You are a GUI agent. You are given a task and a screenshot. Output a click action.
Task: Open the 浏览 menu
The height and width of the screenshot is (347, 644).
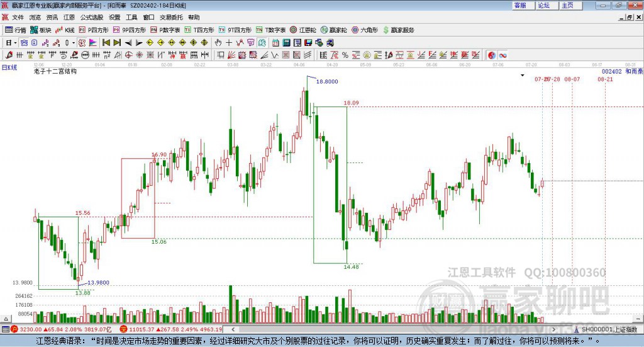coord(35,17)
